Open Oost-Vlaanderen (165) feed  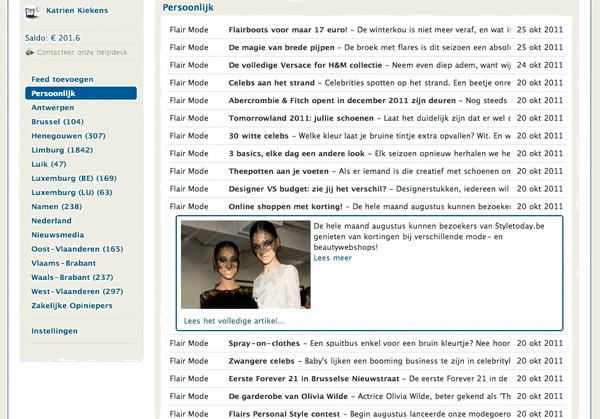pyautogui.click(x=77, y=249)
